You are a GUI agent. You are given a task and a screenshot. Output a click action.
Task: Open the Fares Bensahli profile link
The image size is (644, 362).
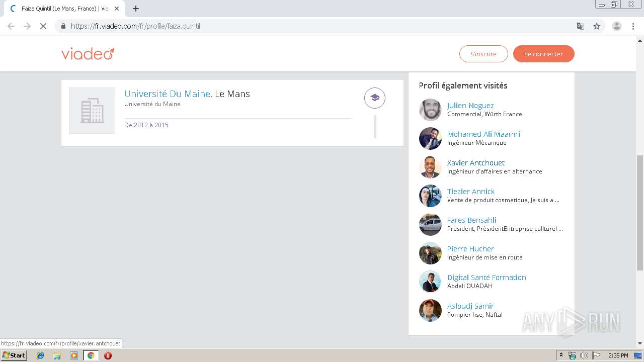pos(472,220)
